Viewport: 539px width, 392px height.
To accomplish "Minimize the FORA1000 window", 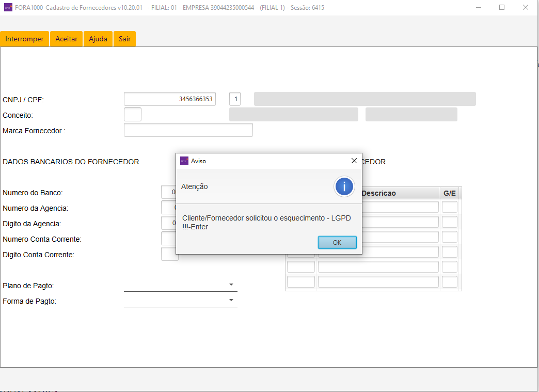I will [x=478, y=7].
